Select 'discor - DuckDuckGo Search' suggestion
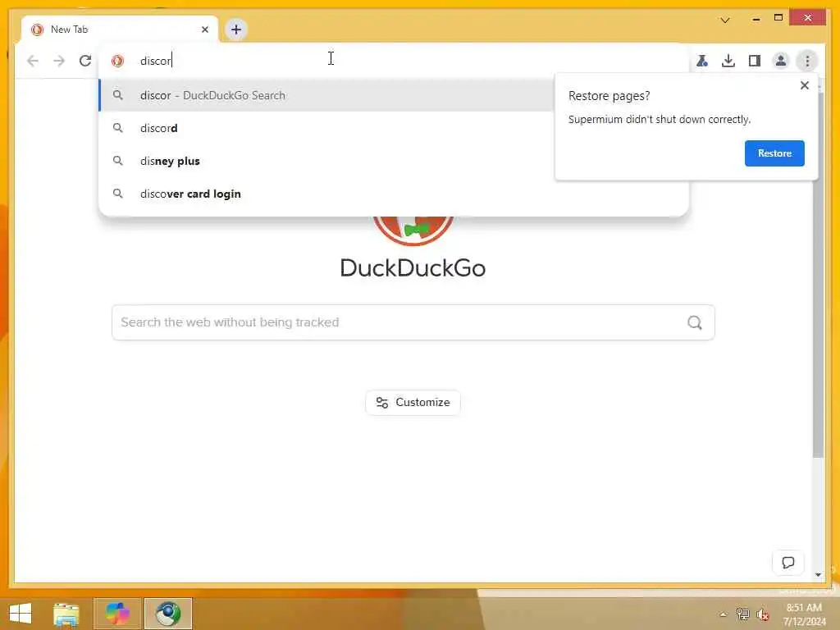Screen dimensions: 840x630 (x=326, y=95)
